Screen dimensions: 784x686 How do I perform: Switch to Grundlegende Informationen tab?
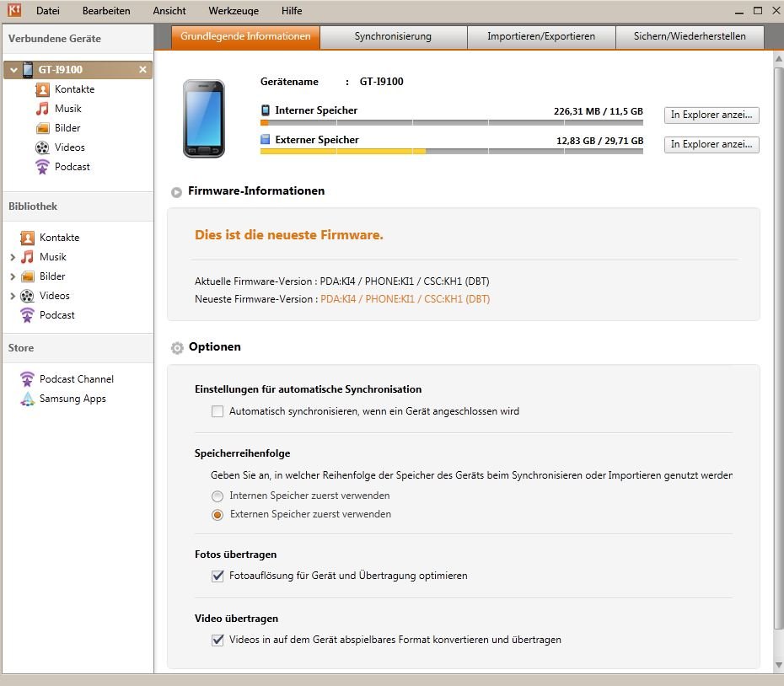245,37
